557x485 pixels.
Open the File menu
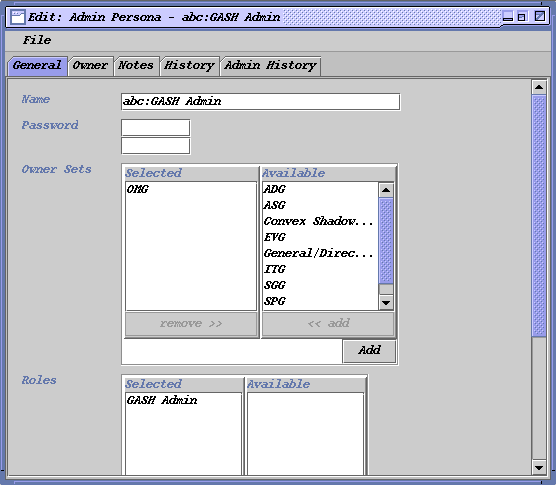(37, 40)
